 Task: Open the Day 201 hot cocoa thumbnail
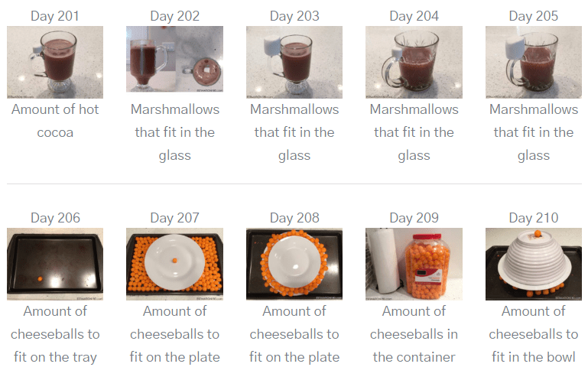[x=55, y=62]
